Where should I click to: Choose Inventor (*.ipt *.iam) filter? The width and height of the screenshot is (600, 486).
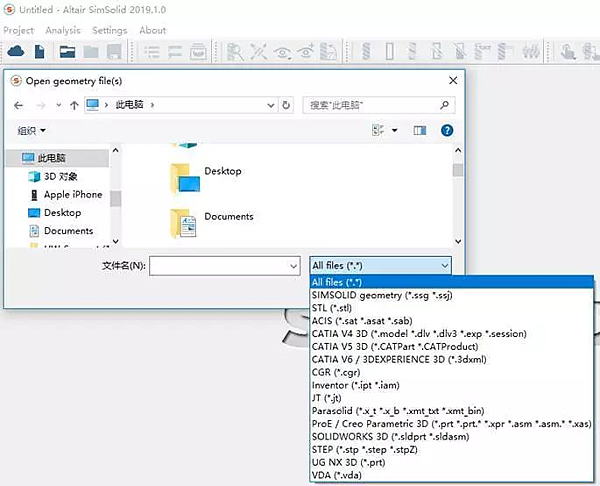click(x=452, y=385)
